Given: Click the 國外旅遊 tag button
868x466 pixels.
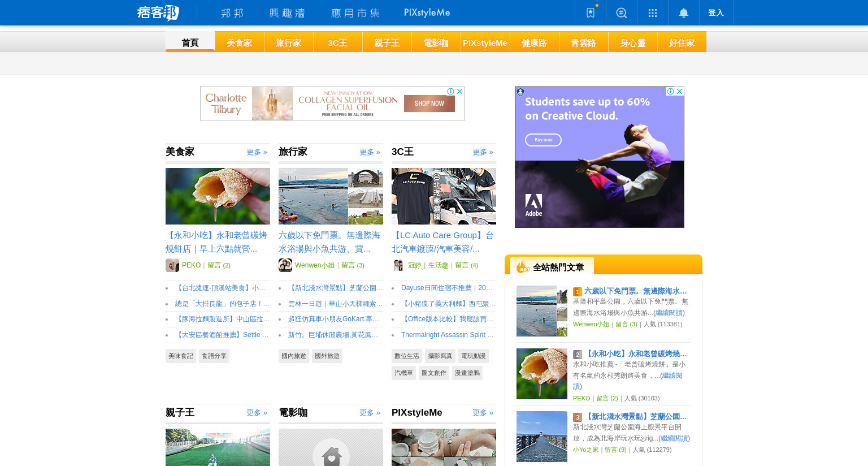Looking at the screenshot, I should tap(327, 356).
